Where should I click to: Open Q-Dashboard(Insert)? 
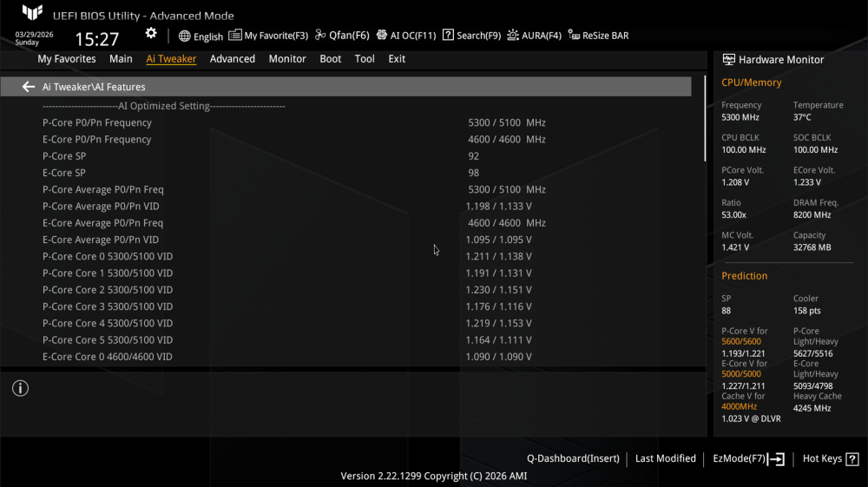(573, 458)
